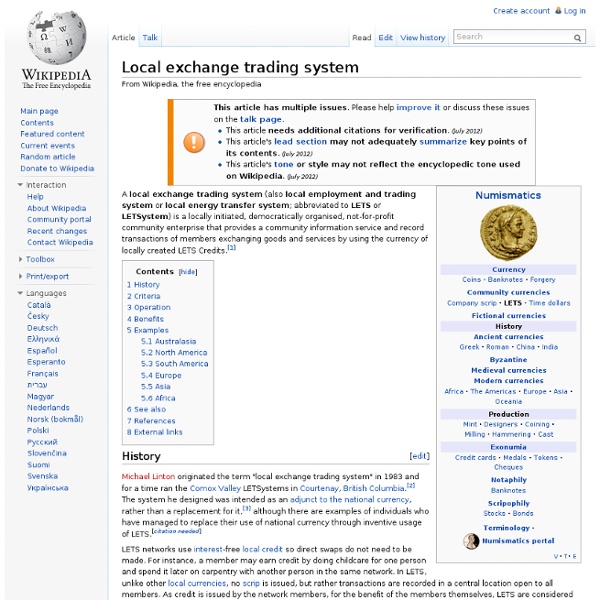The image size is (600, 600).
Task: Switch language to Français
Action: pos(42,373)
